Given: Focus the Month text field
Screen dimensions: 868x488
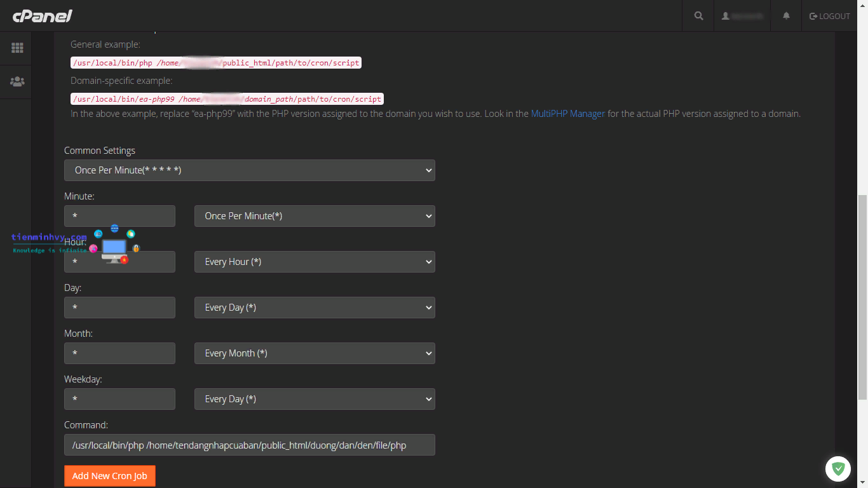Looking at the screenshot, I should point(119,353).
